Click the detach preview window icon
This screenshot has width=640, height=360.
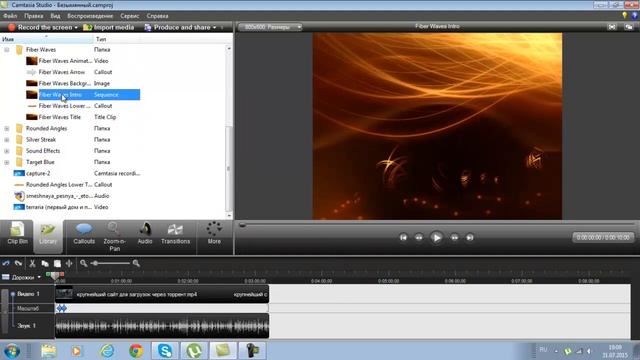point(629,27)
